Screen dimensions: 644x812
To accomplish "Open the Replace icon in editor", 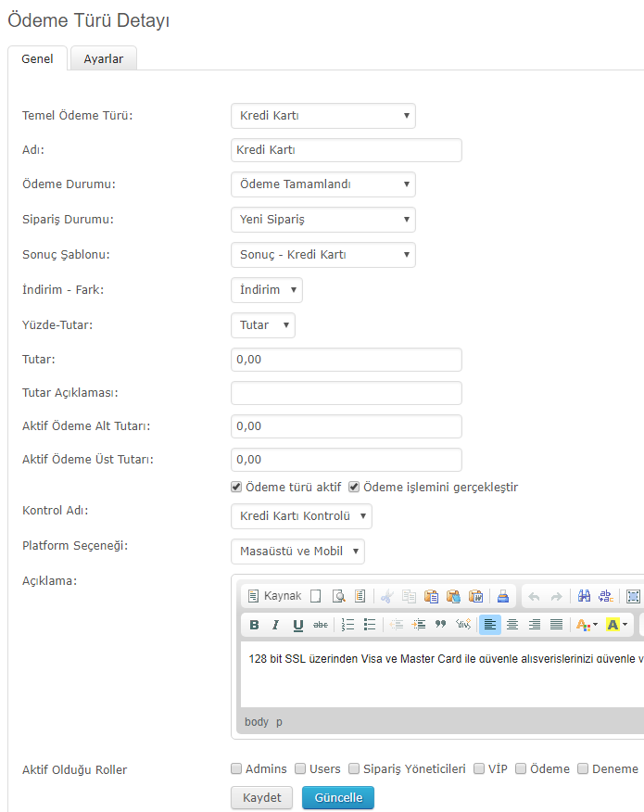I will point(606,596).
